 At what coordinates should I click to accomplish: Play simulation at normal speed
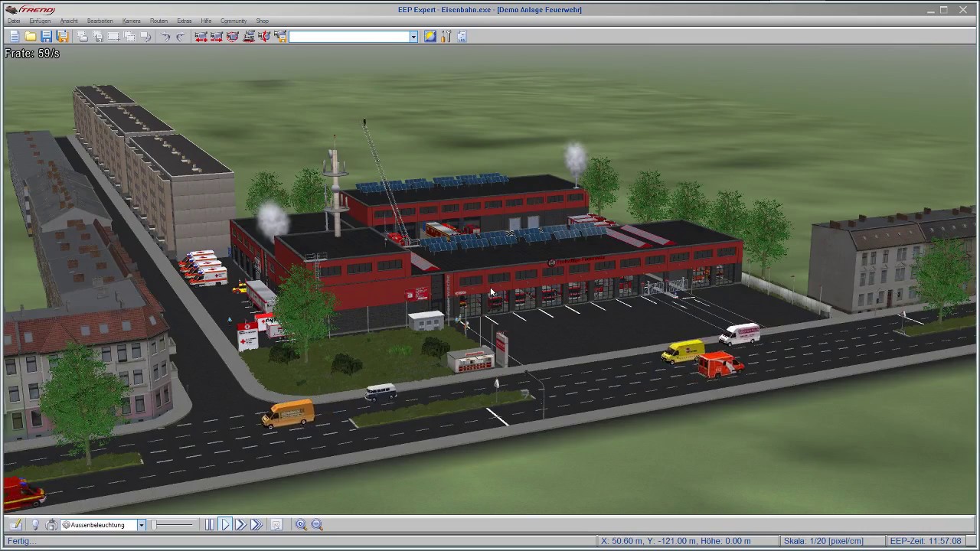tap(225, 524)
